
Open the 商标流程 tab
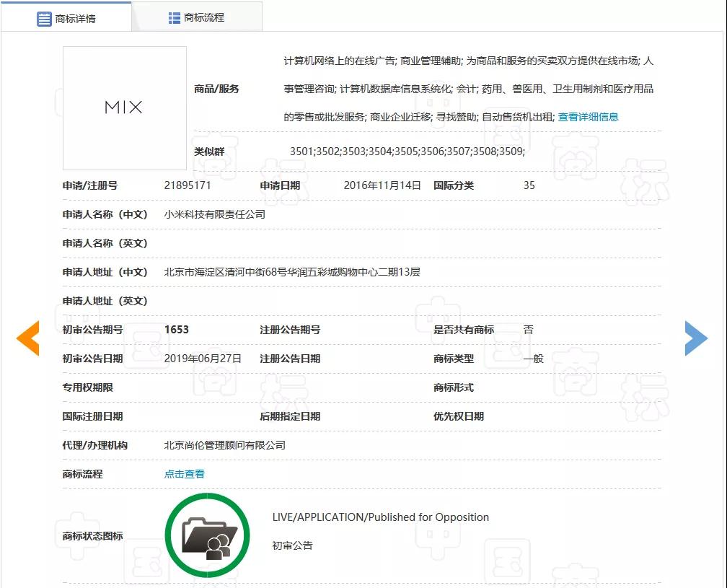tap(197, 17)
